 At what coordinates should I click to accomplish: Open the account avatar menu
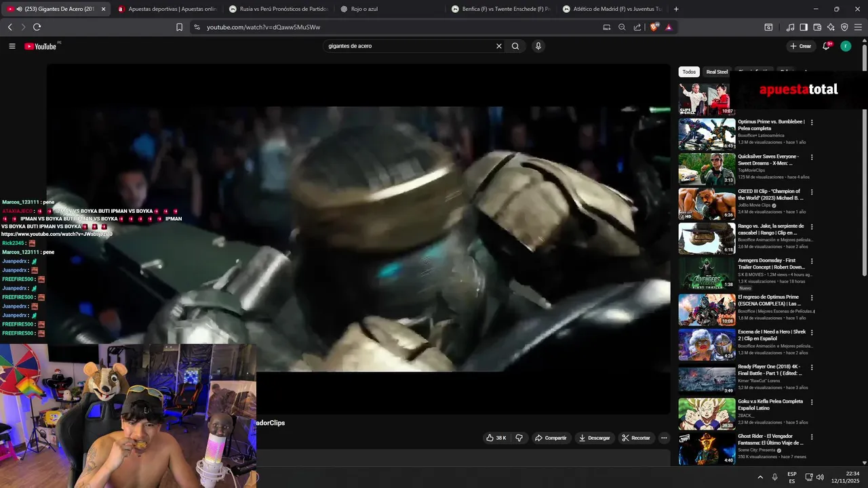point(846,46)
